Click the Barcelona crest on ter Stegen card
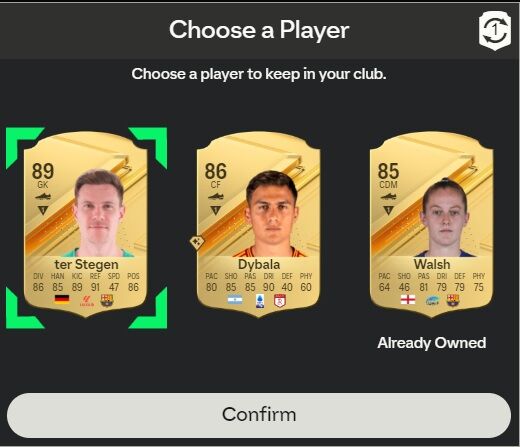This screenshot has height=447, width=520. click(107, 300)
